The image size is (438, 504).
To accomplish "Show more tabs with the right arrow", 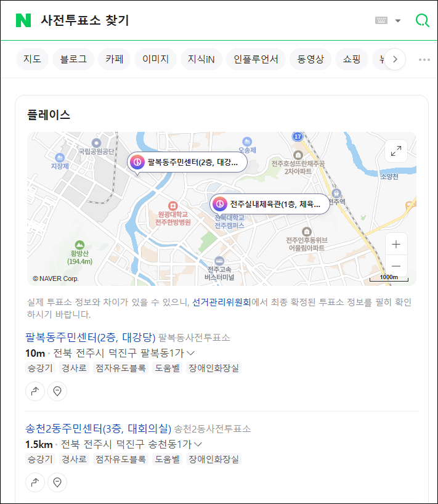I will point(395,59).
